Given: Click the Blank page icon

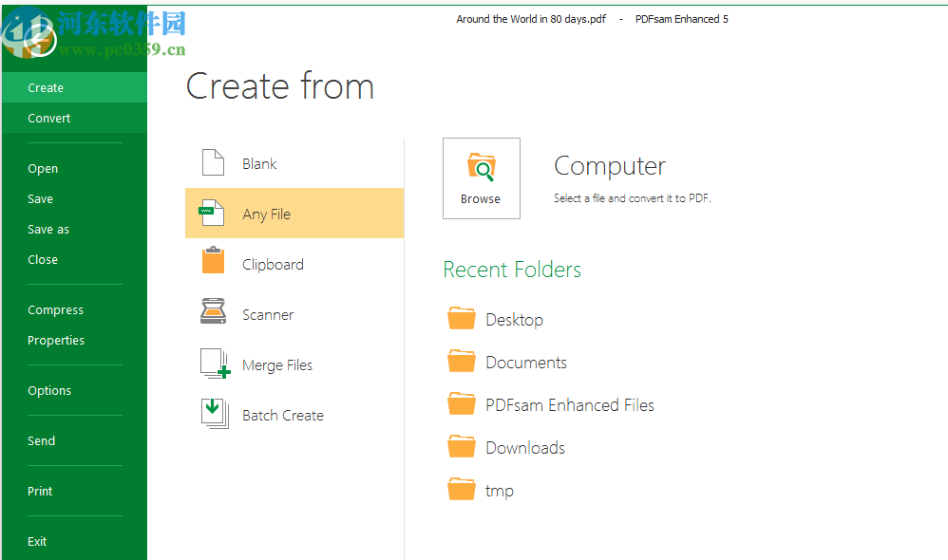Looking at the screenshot, I should (x=213, y=163).
